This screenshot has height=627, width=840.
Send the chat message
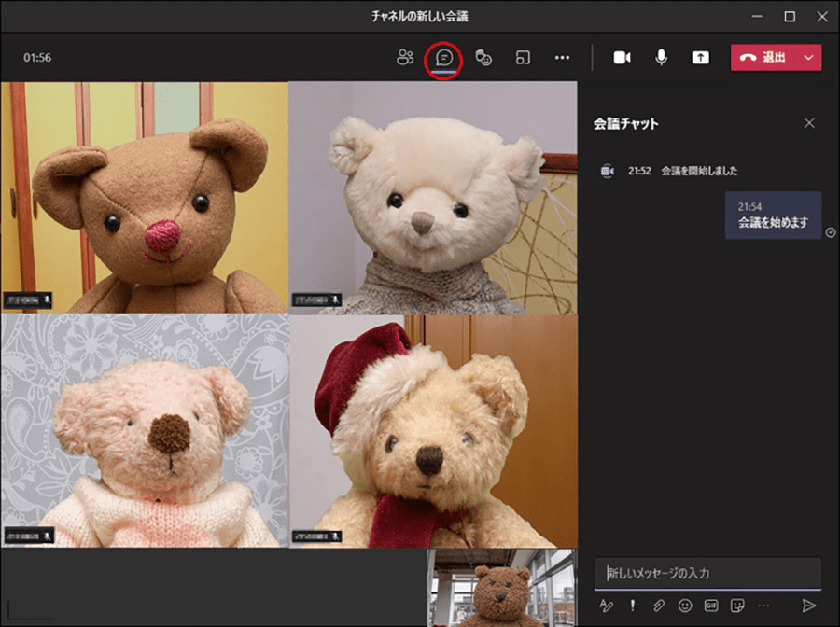pos(809,606)
